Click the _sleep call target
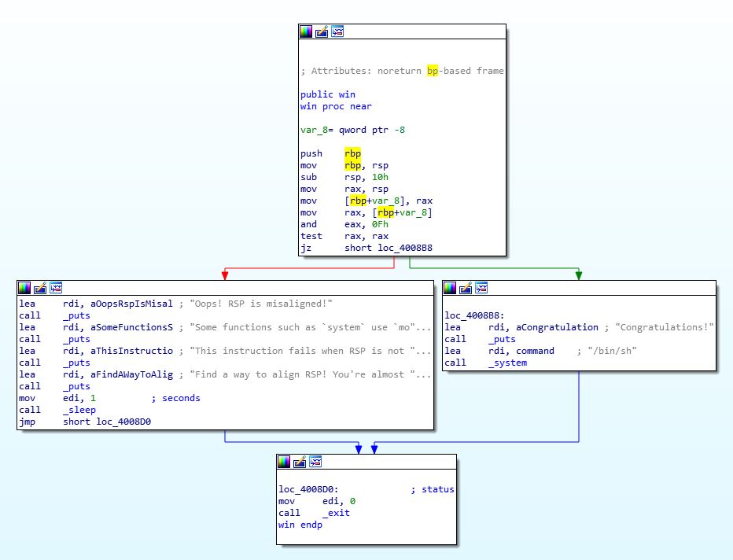Screen dimensions: 733x560 tap(79, 410)
